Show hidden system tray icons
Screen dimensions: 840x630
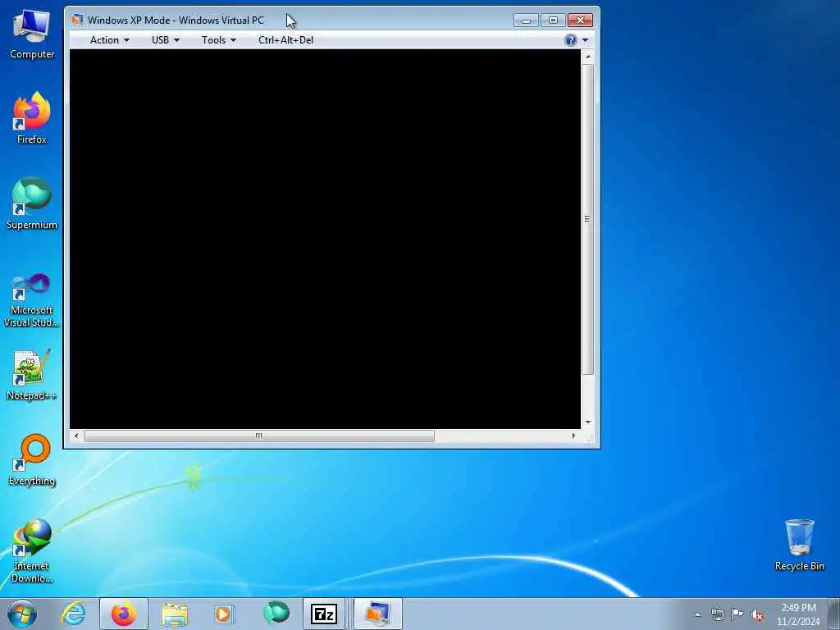(x=697, y=615)
